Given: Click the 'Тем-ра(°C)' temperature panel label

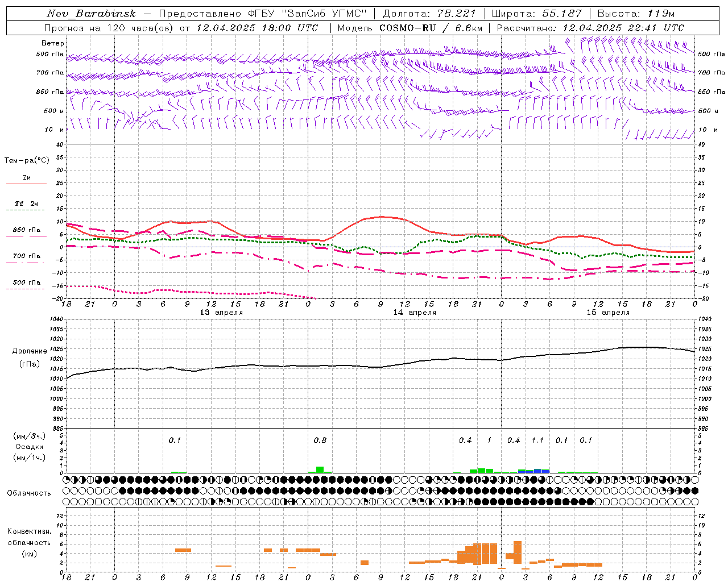Looking at the screenshot, I should tap(27, 161).
